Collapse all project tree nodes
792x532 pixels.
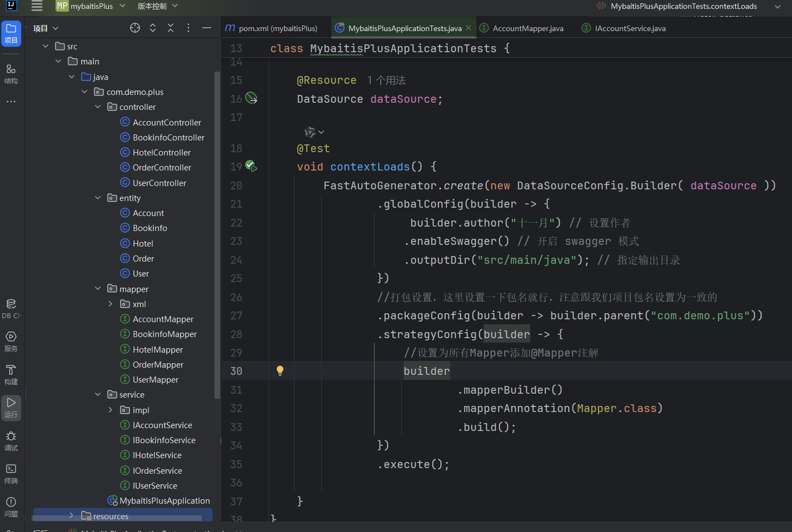pos(171,28)
